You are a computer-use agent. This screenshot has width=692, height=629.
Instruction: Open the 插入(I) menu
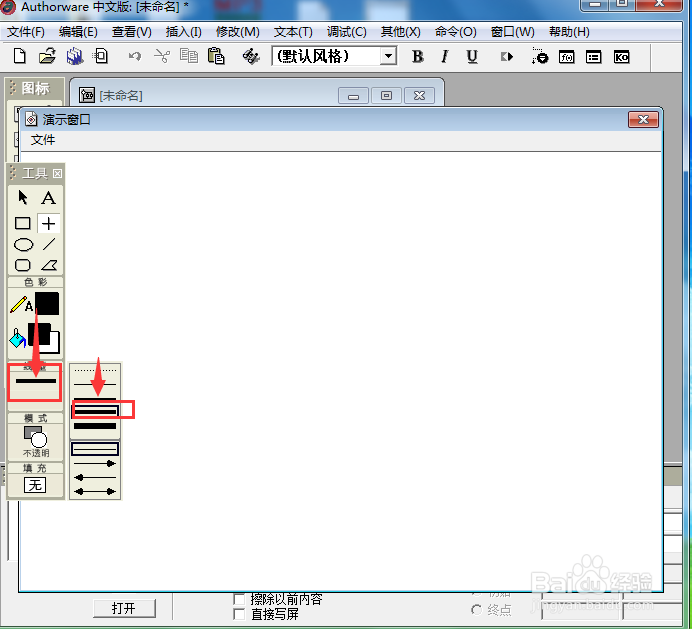tap(184, 32)
